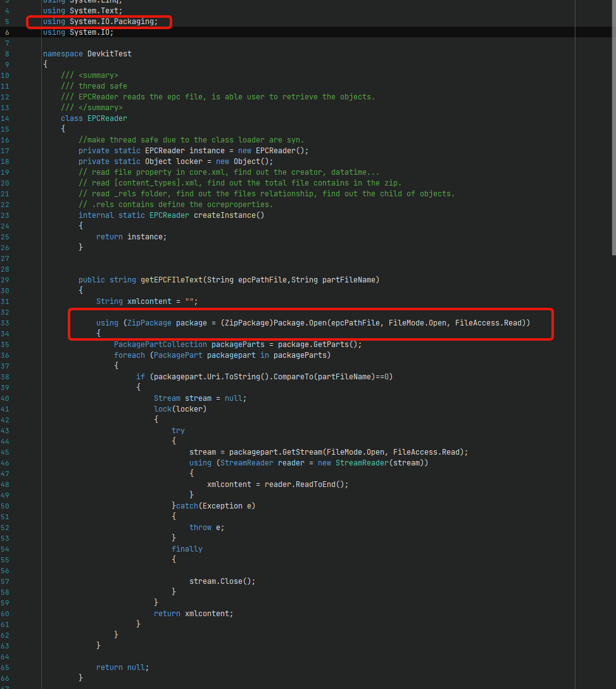Image resolution: width=616 pixels, height=689 pixels.
Task: Click the 'getEPCFIleText' method name
Action: pyautogui.click(x=172, y=280)
